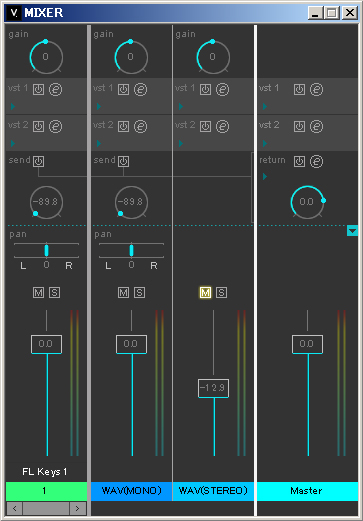Close the Mixer window

click(350, 13)
